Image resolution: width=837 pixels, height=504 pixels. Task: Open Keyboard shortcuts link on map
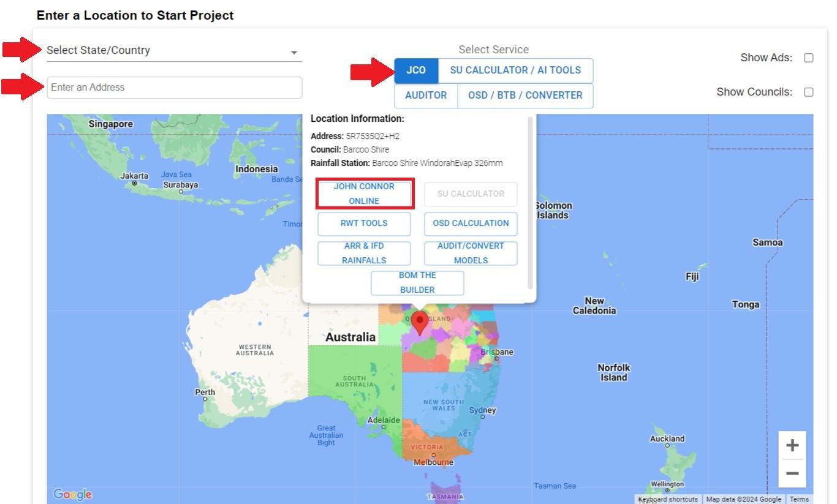pyautogui.click(x=668, y=499)
